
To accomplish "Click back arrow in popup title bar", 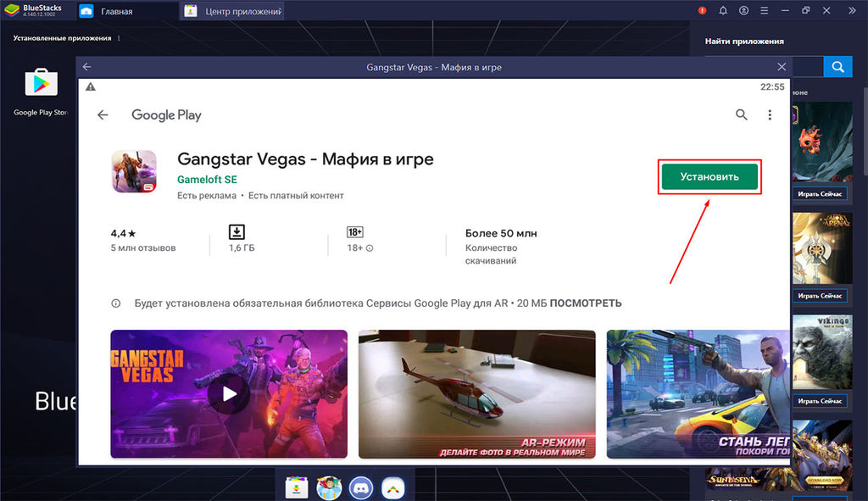I will point(87,67).
